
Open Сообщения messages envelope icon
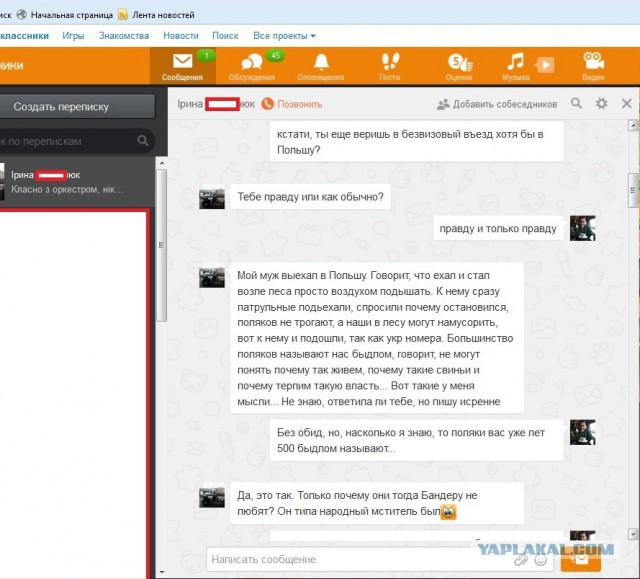click(182, 62)
